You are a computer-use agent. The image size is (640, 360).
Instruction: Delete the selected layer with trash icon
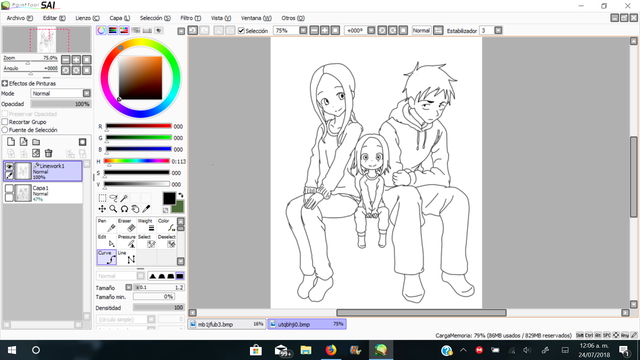tap(49, 153)
